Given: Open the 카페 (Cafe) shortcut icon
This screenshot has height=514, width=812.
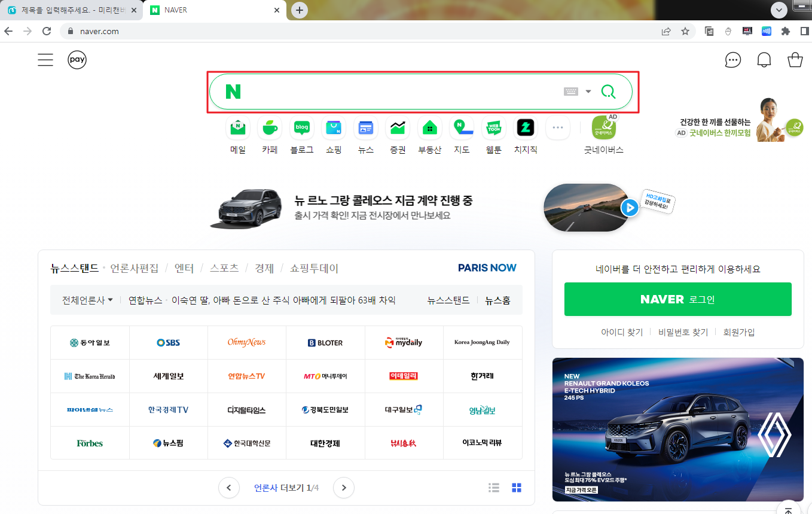Looking at the screenshot, I should 270,127.
